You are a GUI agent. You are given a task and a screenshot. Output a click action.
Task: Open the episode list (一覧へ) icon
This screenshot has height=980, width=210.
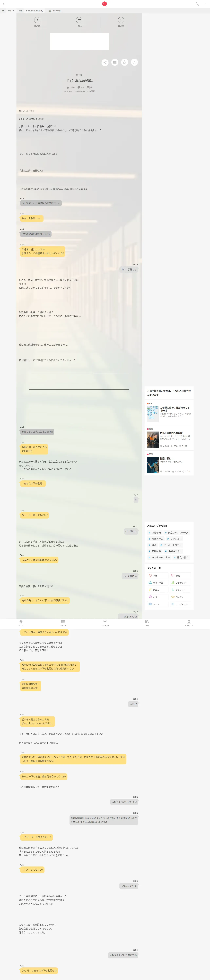pos(79,20)
